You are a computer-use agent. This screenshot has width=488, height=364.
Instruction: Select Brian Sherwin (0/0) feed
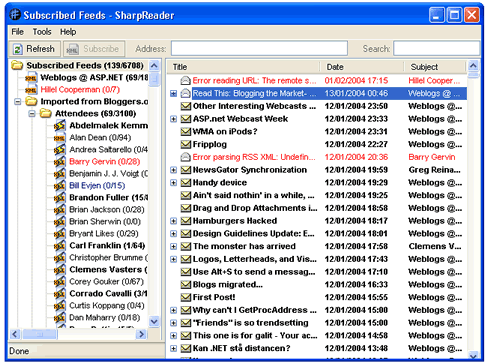105,222
